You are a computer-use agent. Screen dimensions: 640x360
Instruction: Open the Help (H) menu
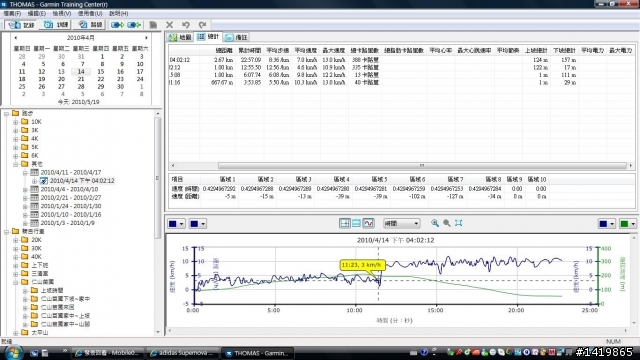(119, 13)
